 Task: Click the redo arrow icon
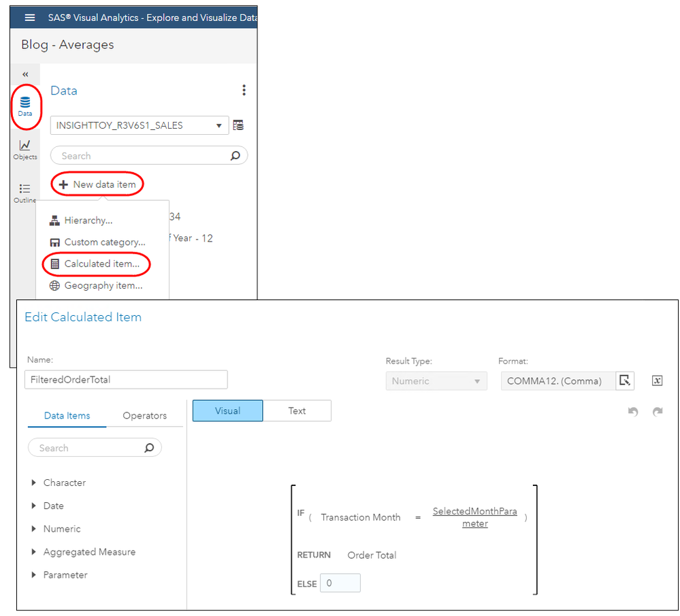(x=658, y=411)
